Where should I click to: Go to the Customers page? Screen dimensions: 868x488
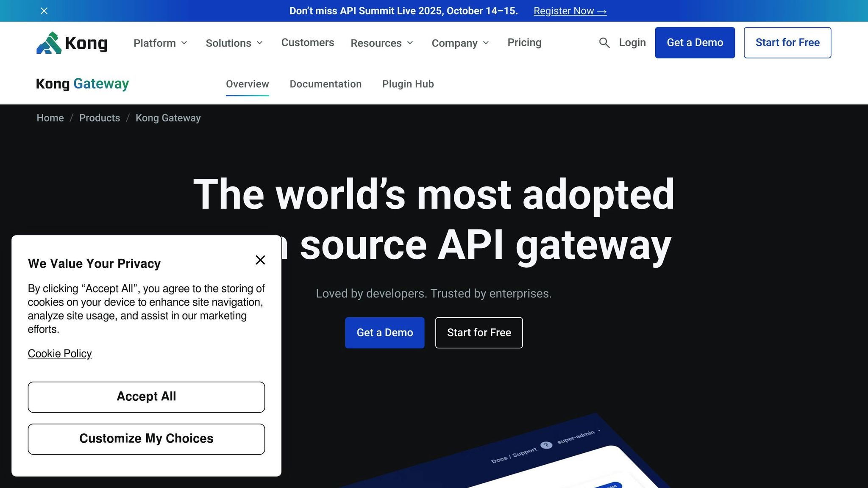point(307,42)
